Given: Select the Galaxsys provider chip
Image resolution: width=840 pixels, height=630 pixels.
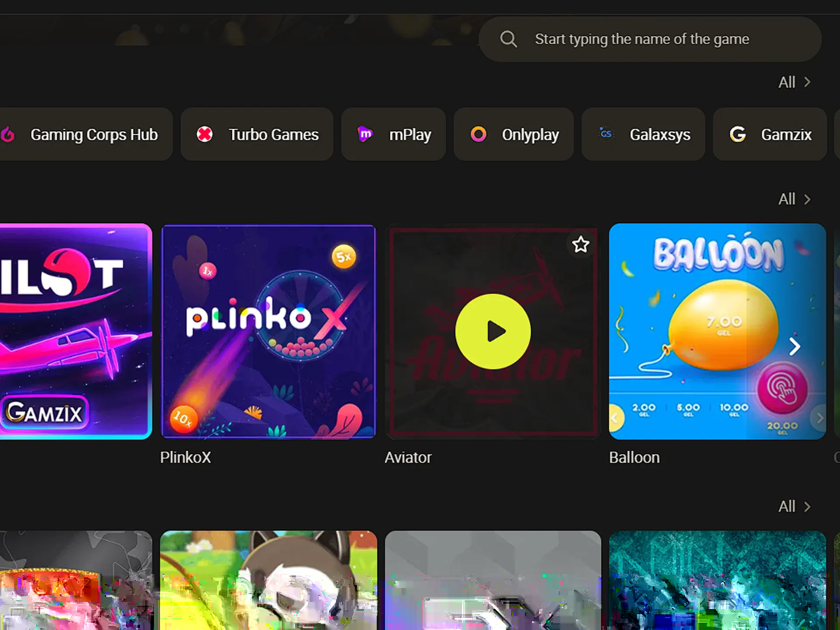Looking at the screenshot, I should pyautogui.click(x=643, y=134).
